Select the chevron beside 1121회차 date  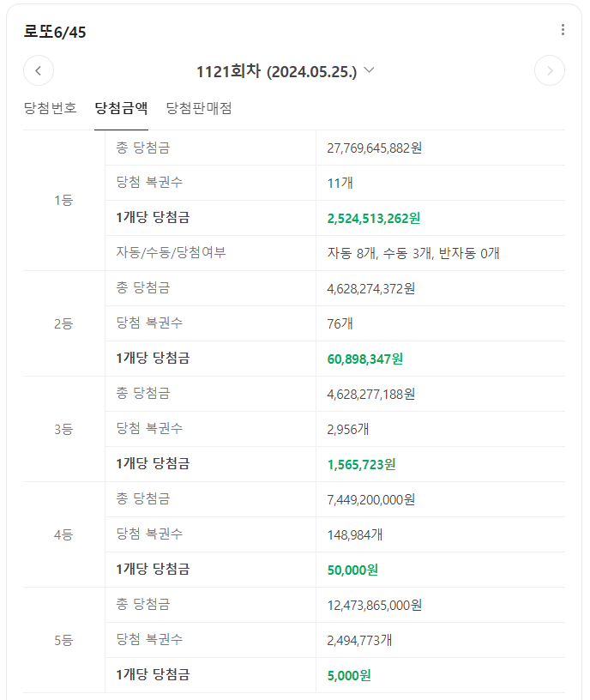pyautogui.click(x=370, y=71)
